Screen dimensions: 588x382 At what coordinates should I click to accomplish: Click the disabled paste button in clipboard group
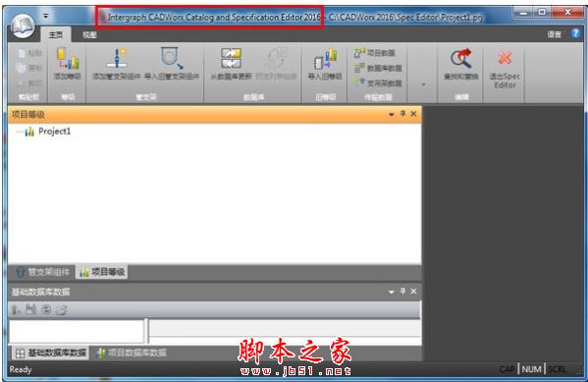(30, 53)
